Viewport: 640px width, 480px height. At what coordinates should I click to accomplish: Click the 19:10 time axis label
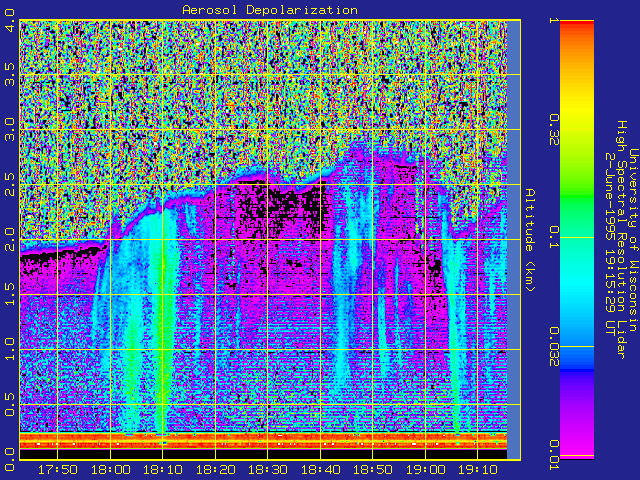point(478,470)
